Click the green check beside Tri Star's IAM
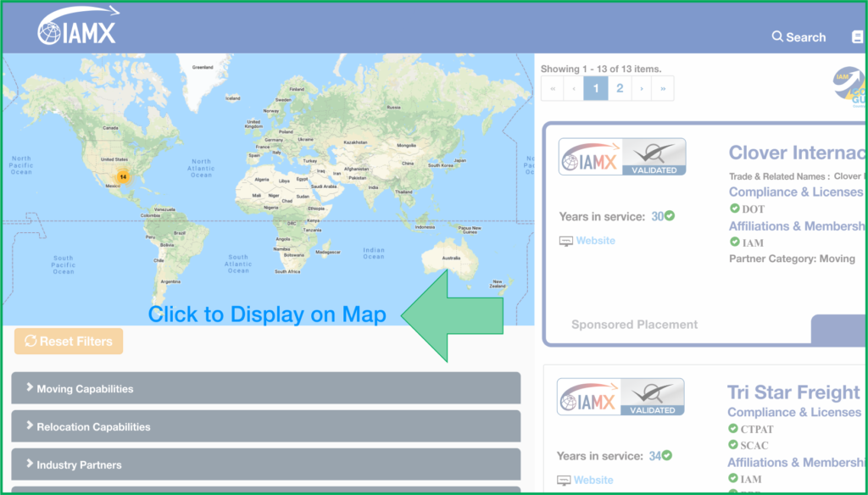868x495 pixels. [733, 478]
